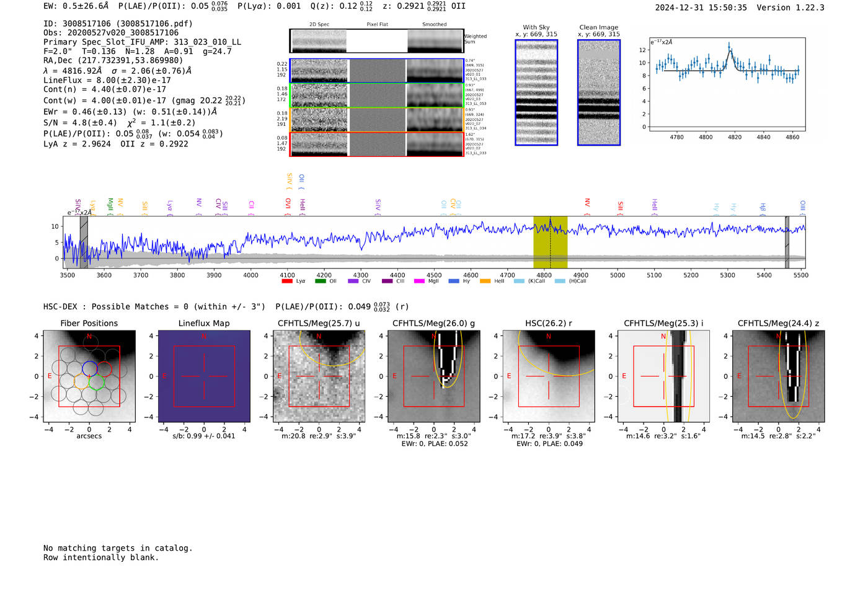Click the emission line Gaussian fit plot
The width and height of the screenshot is (868, 591).
point(727,84)
